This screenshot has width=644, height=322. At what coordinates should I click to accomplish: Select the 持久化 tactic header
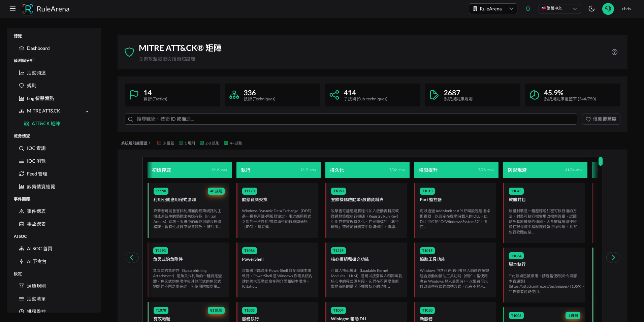pyautogui.click(x=367, y=170)
